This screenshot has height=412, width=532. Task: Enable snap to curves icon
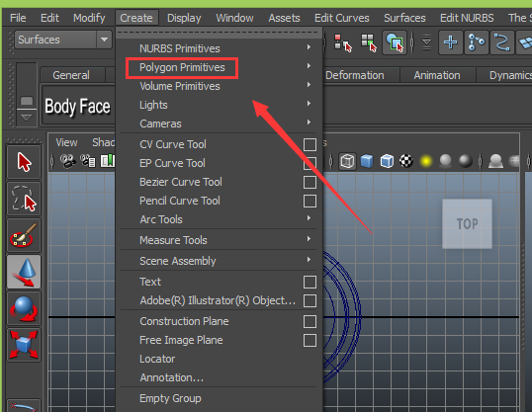point(477,42)
